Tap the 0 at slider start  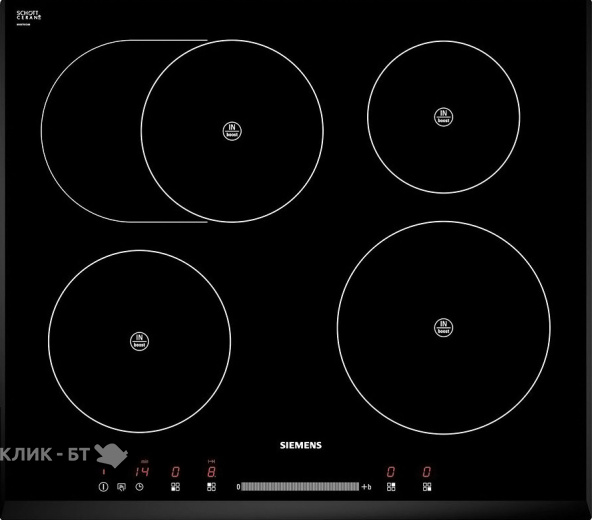[238, 487]
